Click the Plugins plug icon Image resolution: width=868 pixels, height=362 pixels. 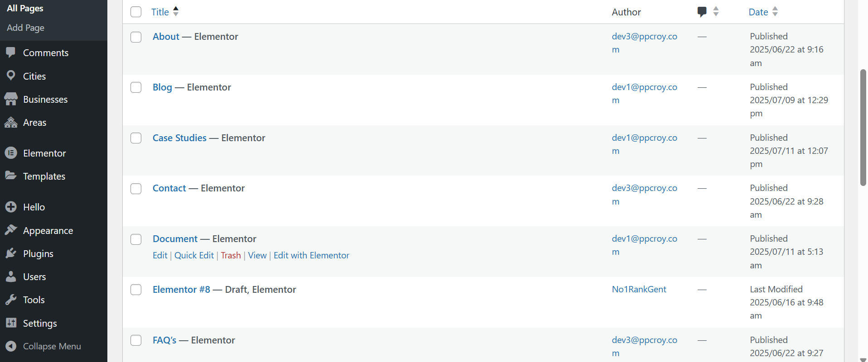point(11,253)
